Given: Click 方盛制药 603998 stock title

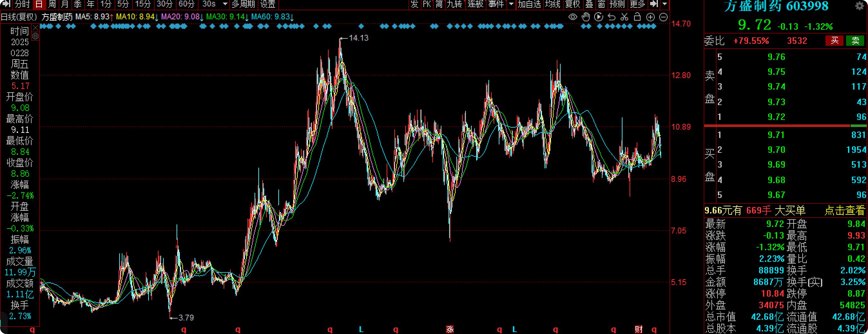Looking at the screenshot, I should point(776,6).
